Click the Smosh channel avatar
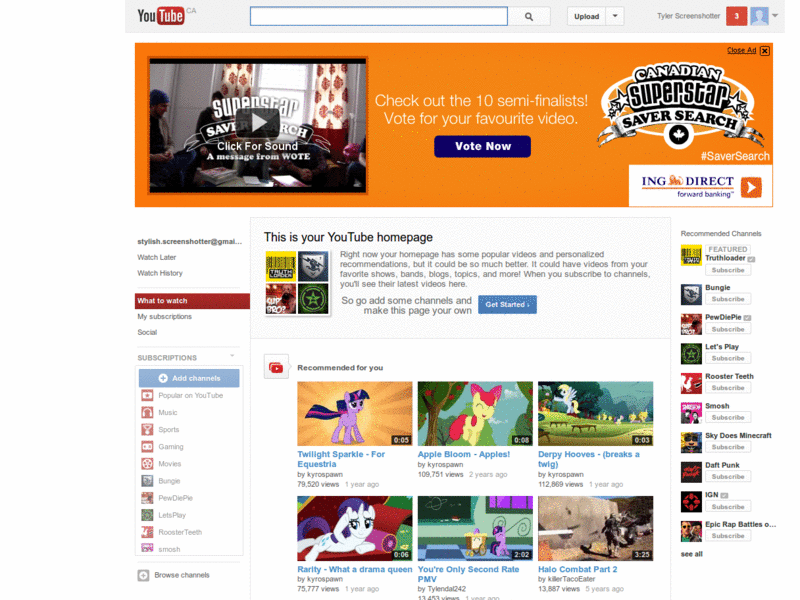This screenshot has height=600, width=800. pos(691,413)
